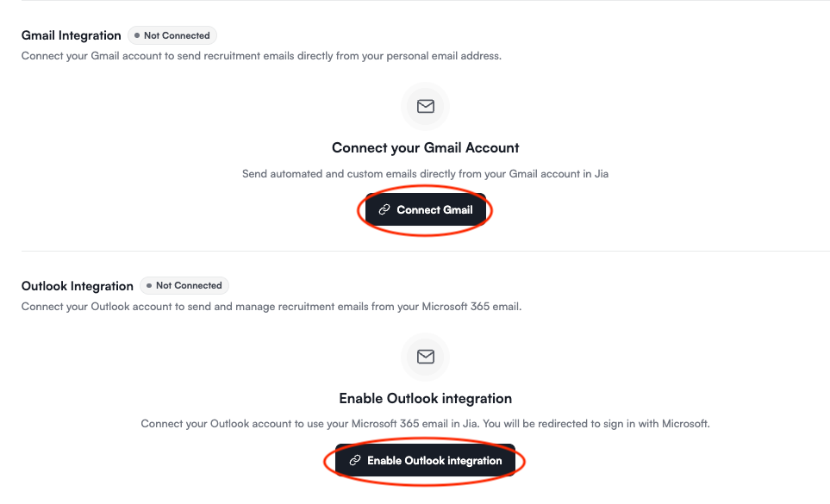Expand the Gmail Integration section

coord(72,35)
